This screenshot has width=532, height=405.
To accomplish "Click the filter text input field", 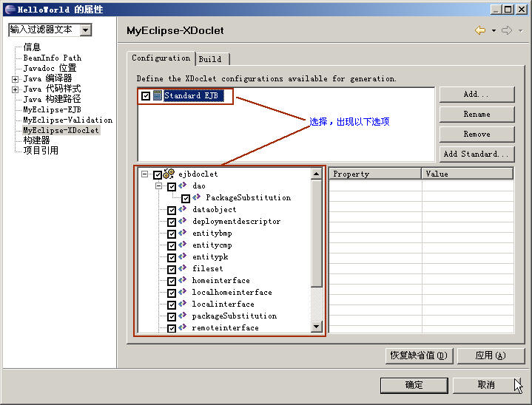I will [44, 30].
